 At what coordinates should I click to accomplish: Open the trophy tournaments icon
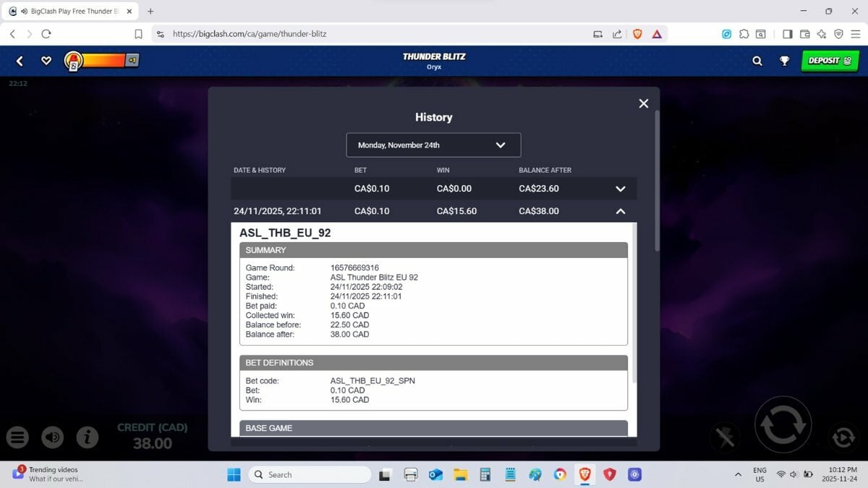[784, 61]
